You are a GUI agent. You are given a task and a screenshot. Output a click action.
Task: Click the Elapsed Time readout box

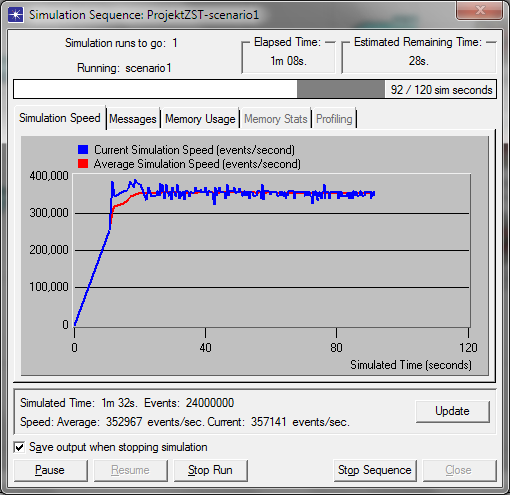click(x=288, y=57)
